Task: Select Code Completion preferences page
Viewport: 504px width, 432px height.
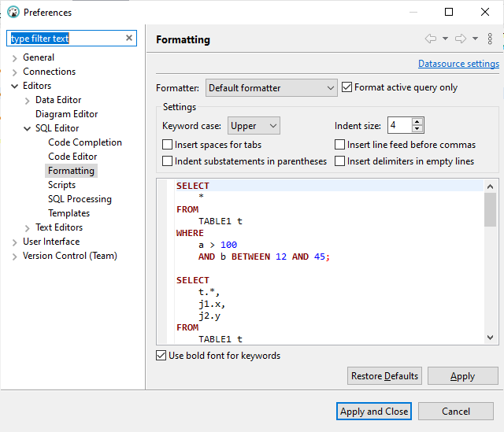Action: [85, 142]
